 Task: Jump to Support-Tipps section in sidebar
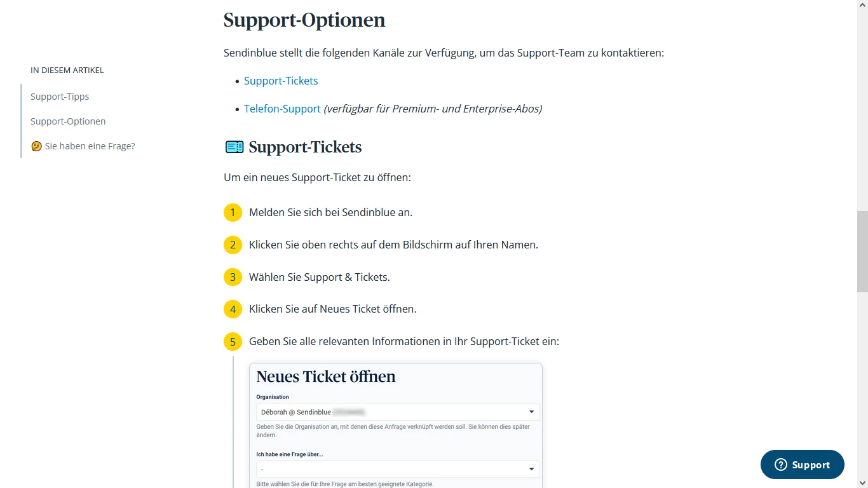click(x=60, y=97)
